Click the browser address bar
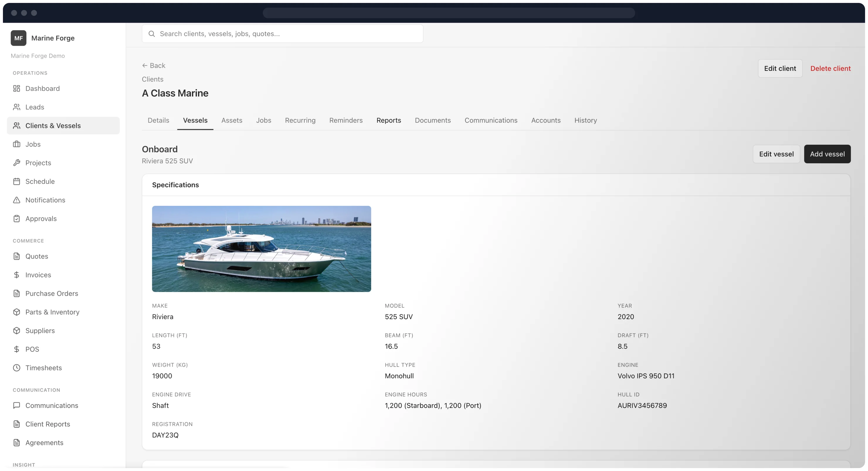Screen dimensions: 868x471 click(448, 13)
